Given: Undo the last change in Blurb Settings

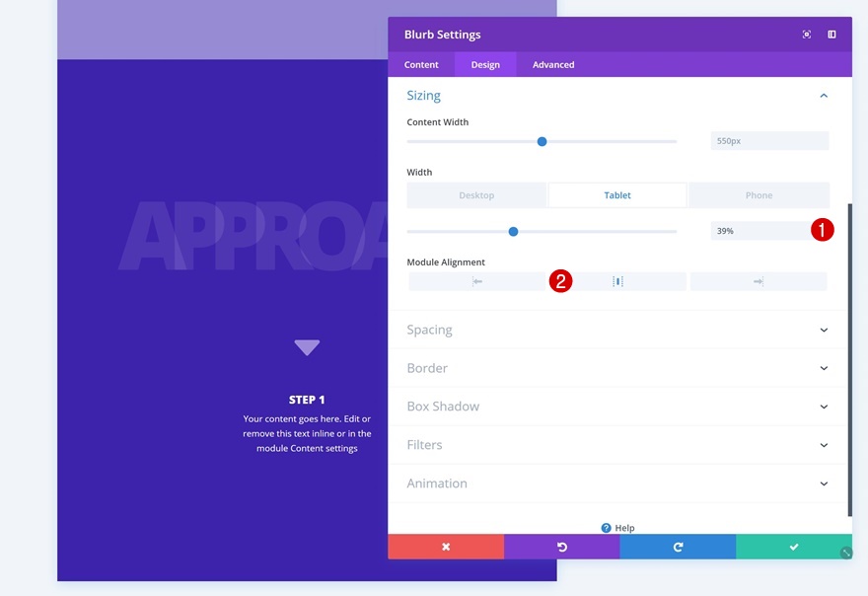Looking at the screenshot, I should tap(562, 547).
